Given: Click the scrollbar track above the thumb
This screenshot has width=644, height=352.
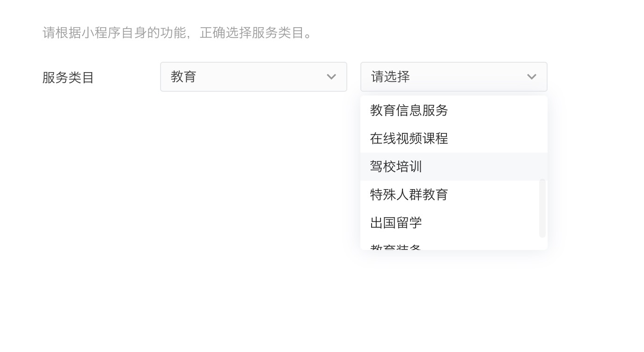Looking at the screenshot, I should point(542,138).
